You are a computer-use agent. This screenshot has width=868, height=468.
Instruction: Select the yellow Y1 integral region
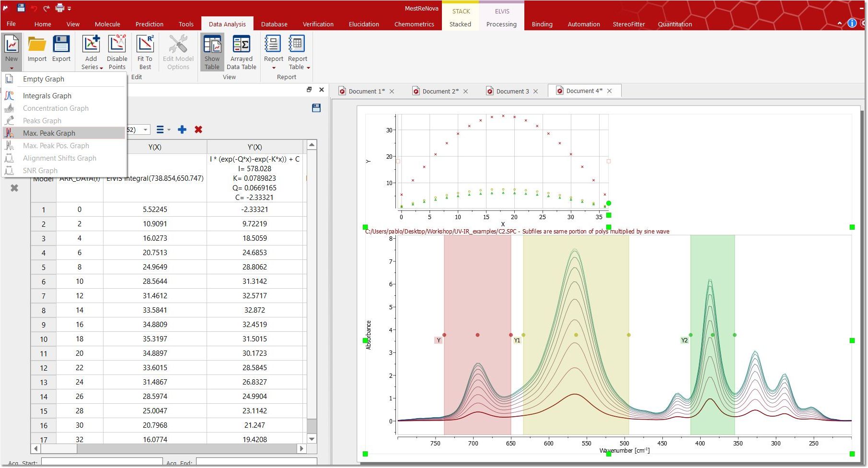click(x=576, y=335)
